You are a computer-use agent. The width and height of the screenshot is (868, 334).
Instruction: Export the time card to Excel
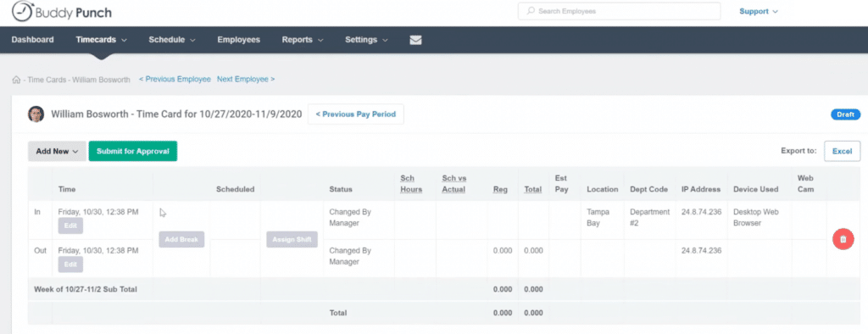coord(842,151)
